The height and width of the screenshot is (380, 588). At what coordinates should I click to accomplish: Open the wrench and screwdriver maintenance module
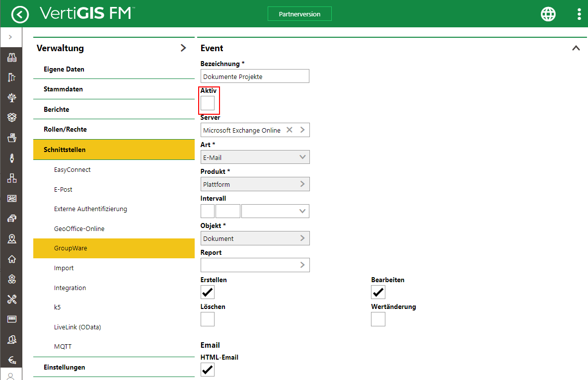click(11, 300)
